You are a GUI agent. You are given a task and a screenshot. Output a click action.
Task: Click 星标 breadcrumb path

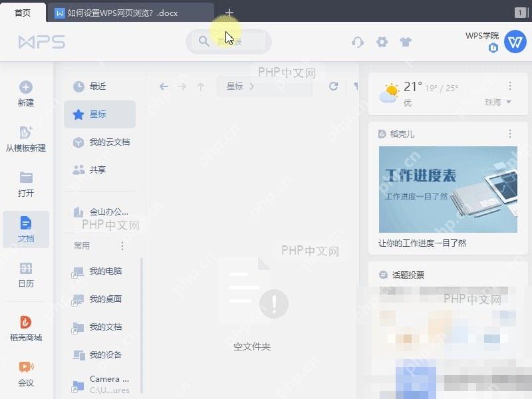pos(235,86)
